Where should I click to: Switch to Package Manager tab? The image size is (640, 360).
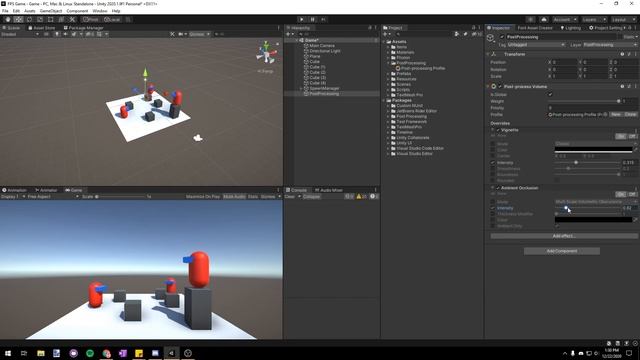click(83, 28)
